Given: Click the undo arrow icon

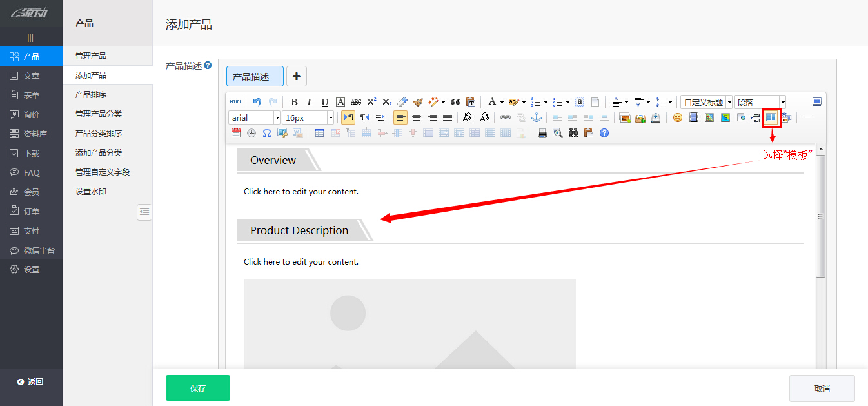Looking at the screenshot, I should (257, 102).
